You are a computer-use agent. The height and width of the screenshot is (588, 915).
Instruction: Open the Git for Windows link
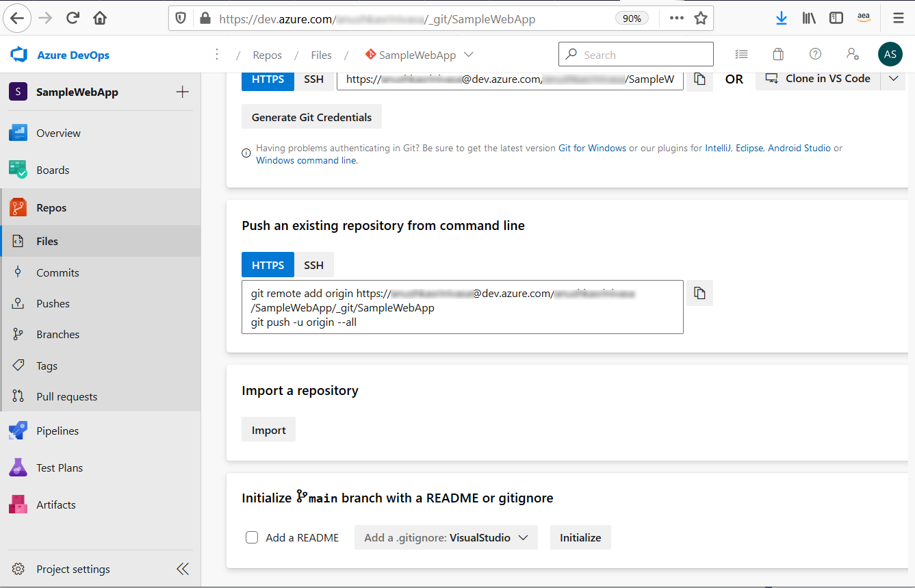tap(592, 148)
